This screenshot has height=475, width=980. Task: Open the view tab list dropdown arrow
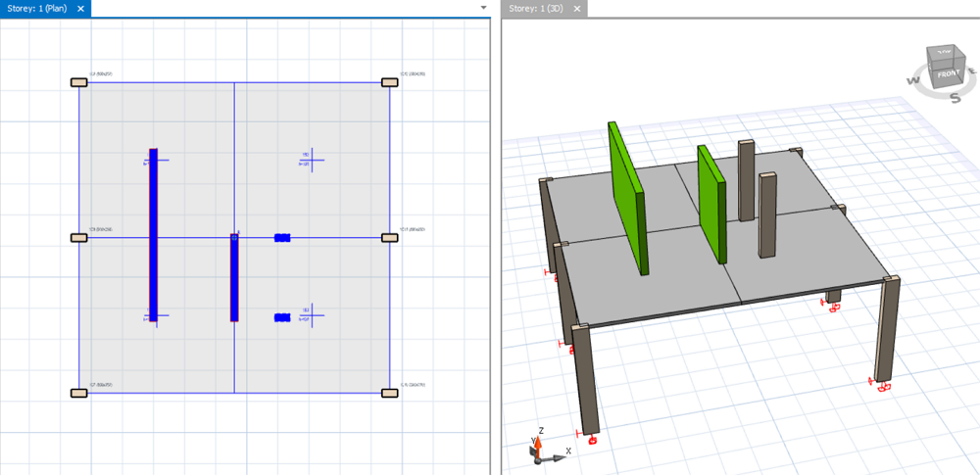tap(483, 8)
